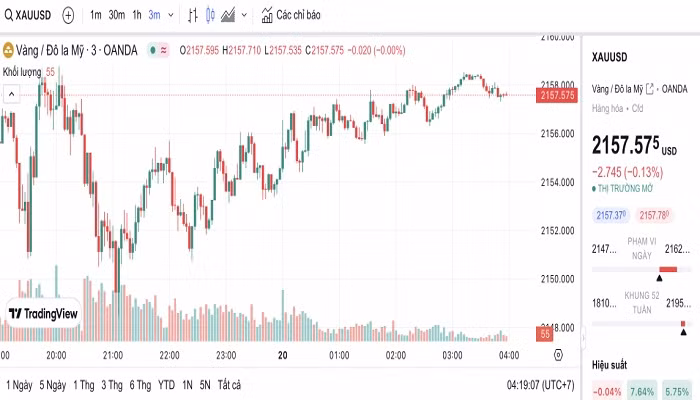Click the XAUUSD symbol search icon
Image resolution: width=700 pixels, height=400 pixels.
coord(8,15)
